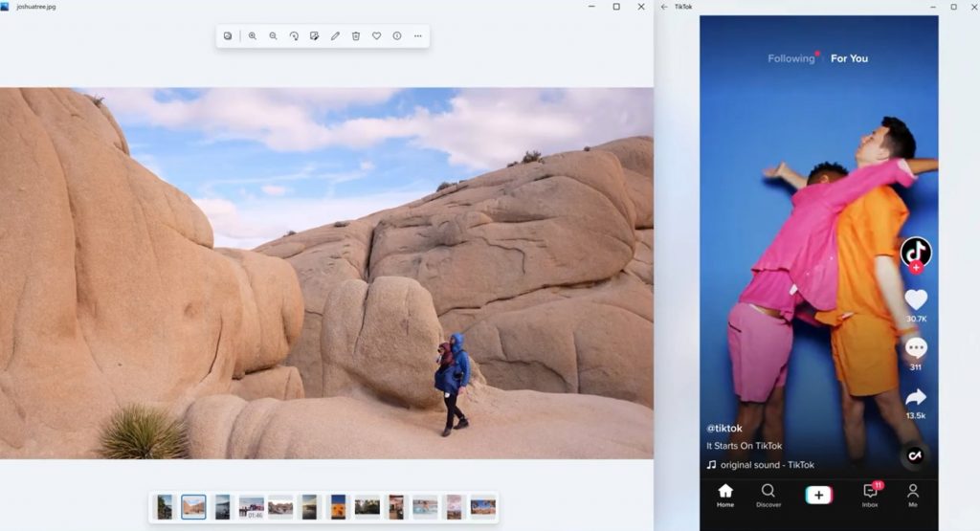Click the zoom out magnifier icon
Screen dimensions: 980x531
click(x=273, y=36)
